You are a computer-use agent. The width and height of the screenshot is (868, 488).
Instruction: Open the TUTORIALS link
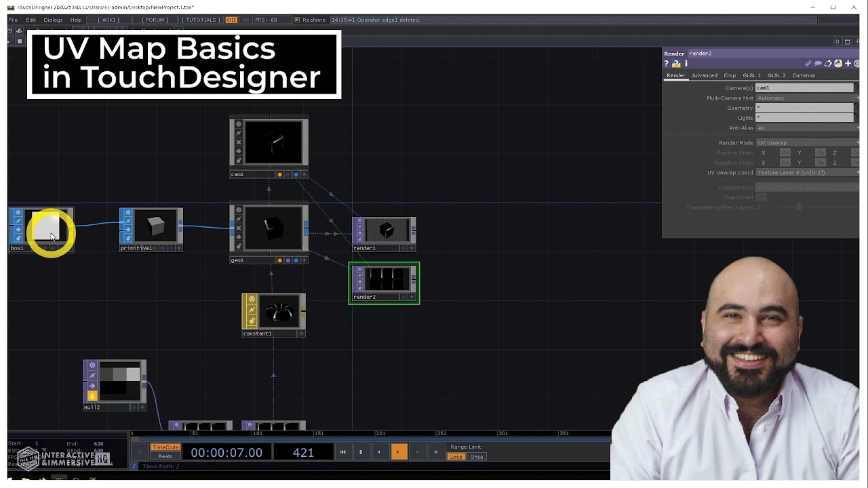[x=201, y=20]
